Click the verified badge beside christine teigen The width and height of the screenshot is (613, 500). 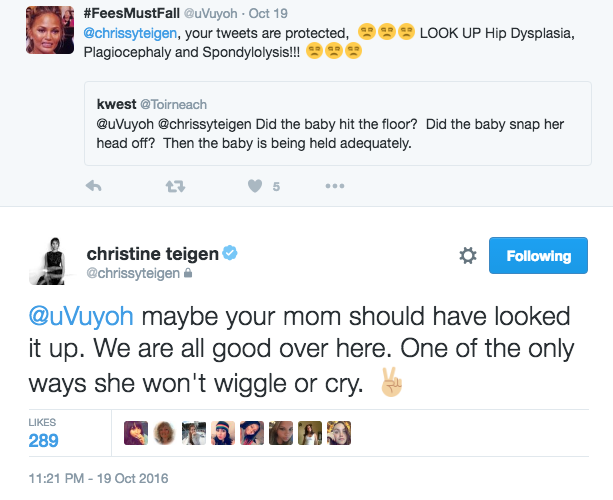tap(232, 254)
